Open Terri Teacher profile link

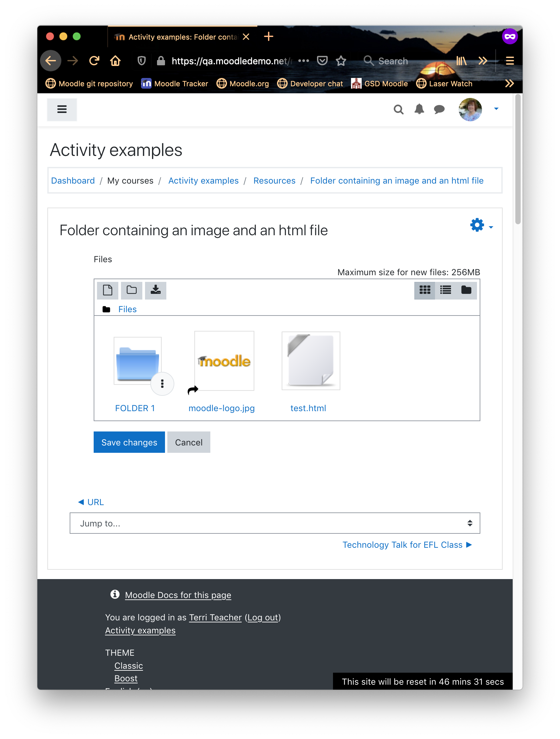coord(215,617)
